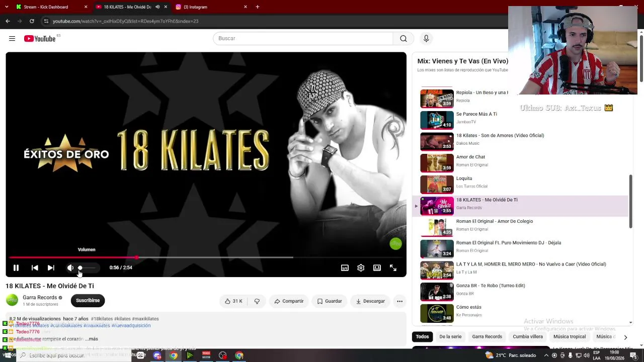Adjust the volume slider handle

(80, 268)
